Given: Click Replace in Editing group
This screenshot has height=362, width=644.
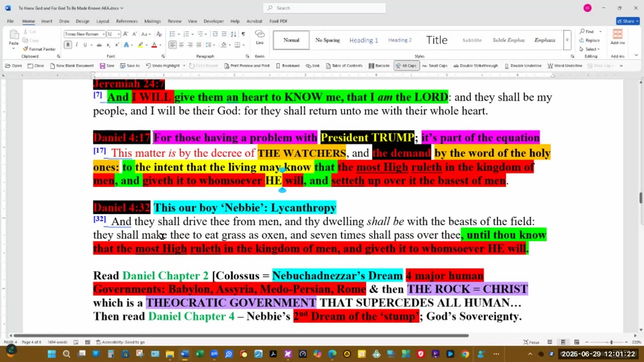Looking at the screenshot, I should pyautogui.click(x=590, y=40).
